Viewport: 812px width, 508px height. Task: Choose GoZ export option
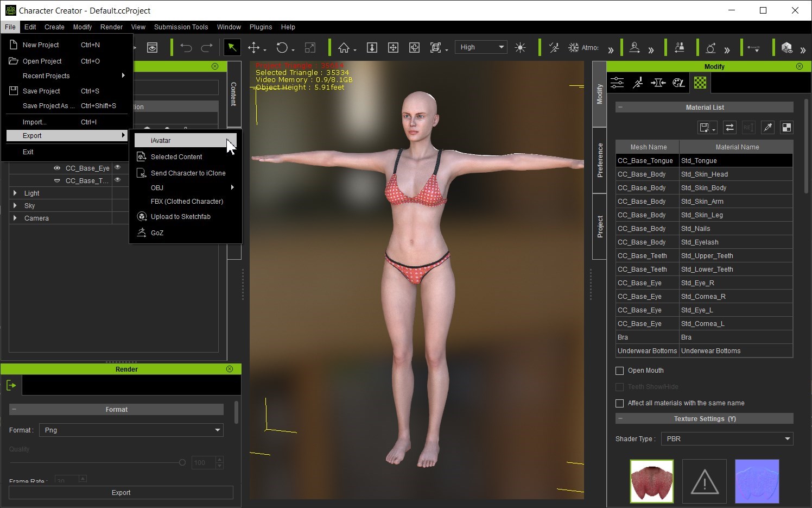pos(186,233)
